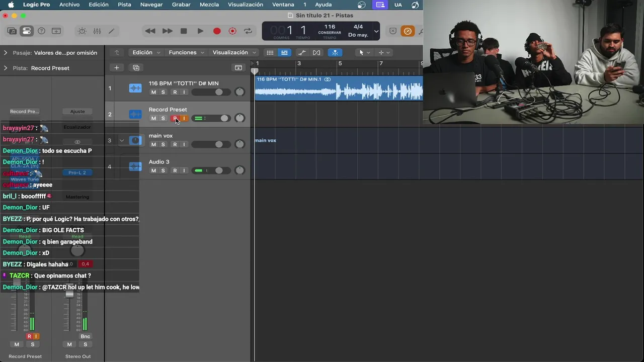Mute the main vox track

coord(153,144)
